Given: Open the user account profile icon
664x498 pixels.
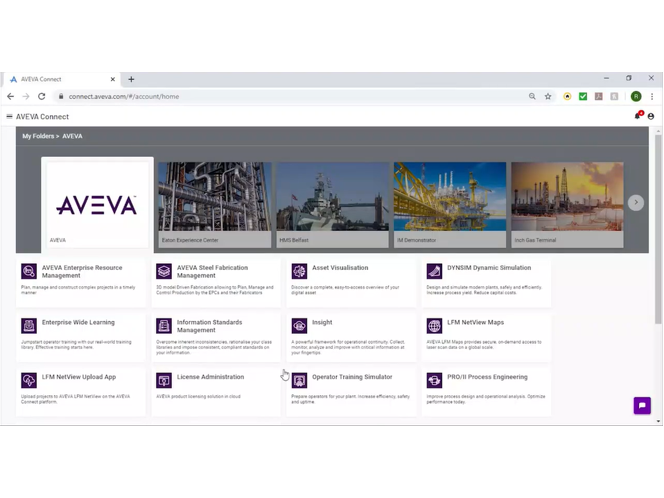Looking at the screenshot, I should [x=651, y=116].
